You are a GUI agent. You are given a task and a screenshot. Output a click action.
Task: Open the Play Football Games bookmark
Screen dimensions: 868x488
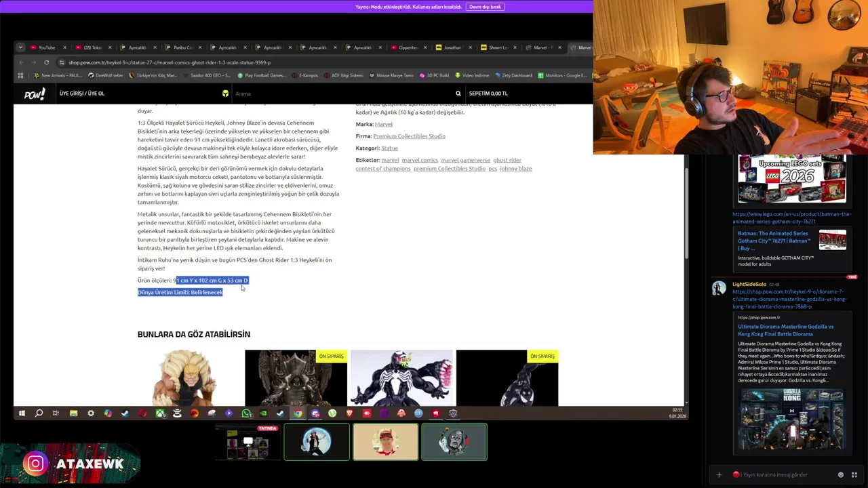click(x=261, y=75)
